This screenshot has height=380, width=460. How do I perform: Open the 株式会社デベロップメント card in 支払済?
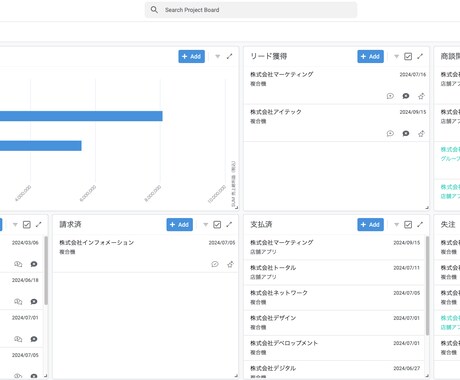pyautogui.click(x=334, y=348)
